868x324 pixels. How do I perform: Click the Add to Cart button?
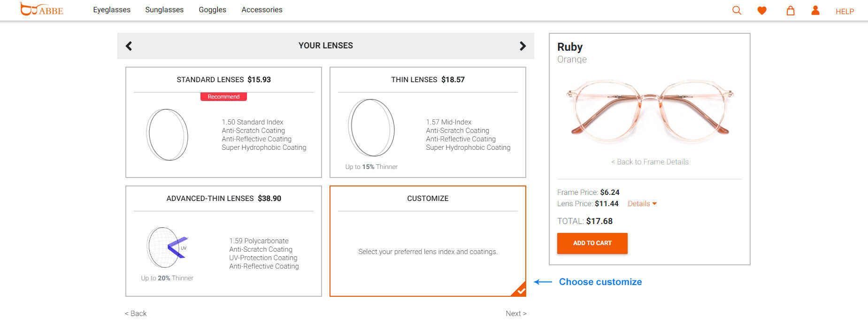tap(592, 243)
